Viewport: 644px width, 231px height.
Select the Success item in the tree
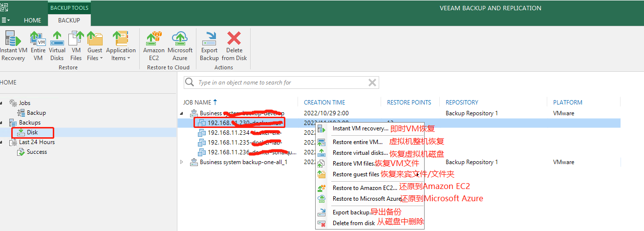37,152
